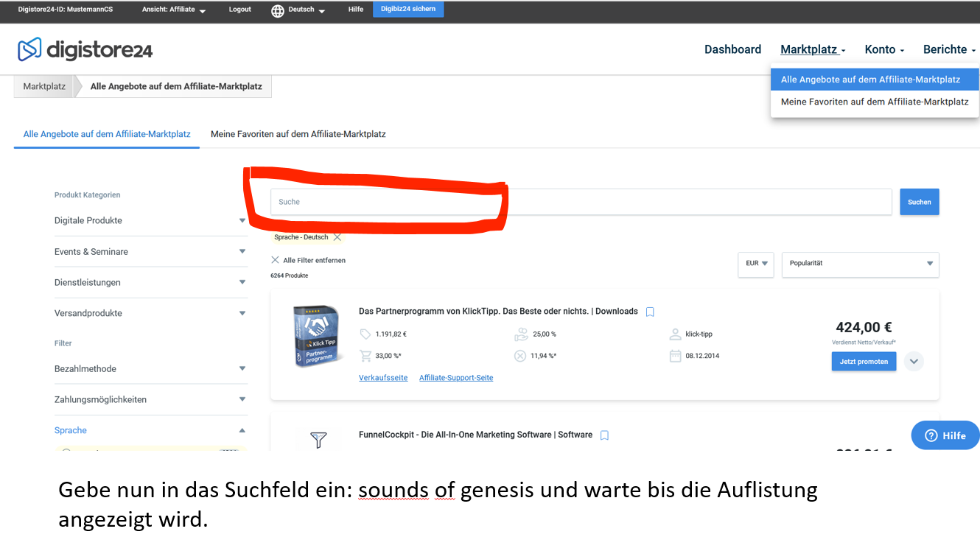Click the X icon to remove all filters

tap(276, 260)
